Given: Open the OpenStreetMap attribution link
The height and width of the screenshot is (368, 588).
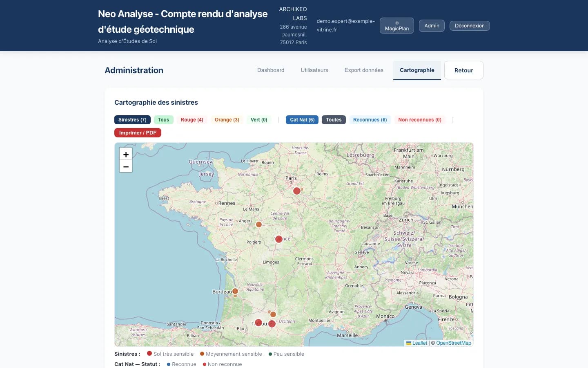Looking at the screenshot, I should click(454, 343).
